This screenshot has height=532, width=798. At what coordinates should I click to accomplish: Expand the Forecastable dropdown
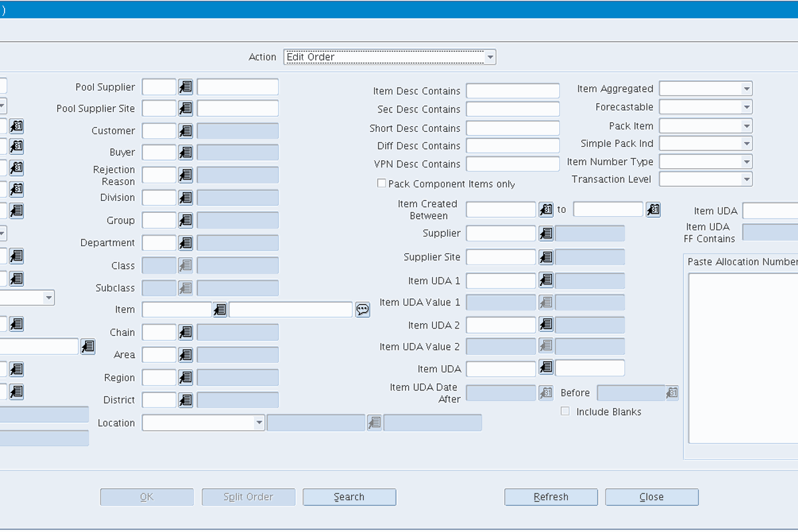706,107
